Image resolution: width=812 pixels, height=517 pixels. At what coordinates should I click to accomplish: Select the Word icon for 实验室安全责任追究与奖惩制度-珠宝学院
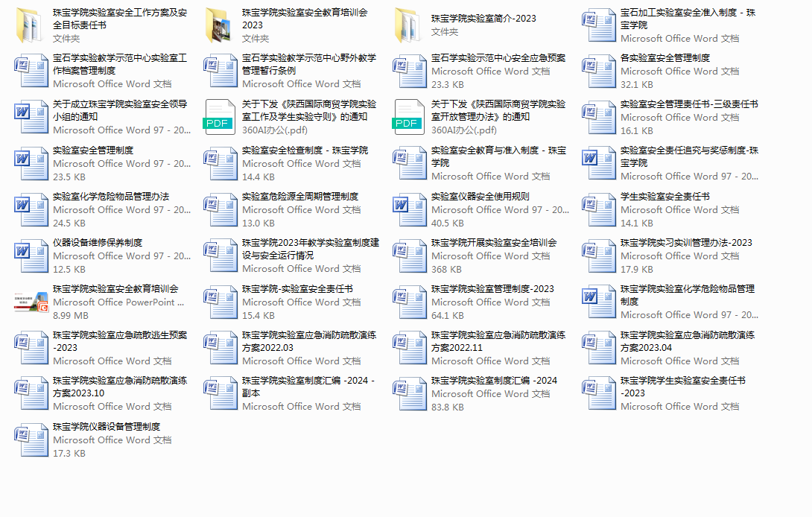click(599, 163)
